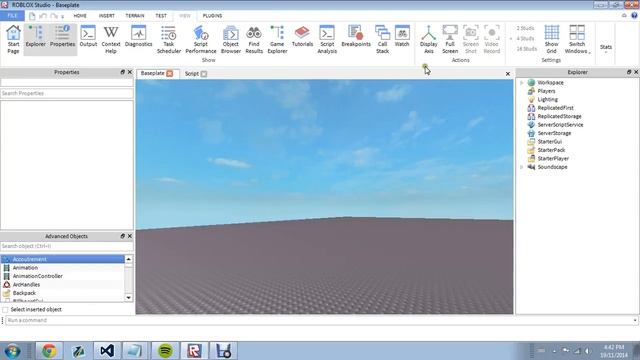
Task: Open the FILE menu
Action: (12, 16)
